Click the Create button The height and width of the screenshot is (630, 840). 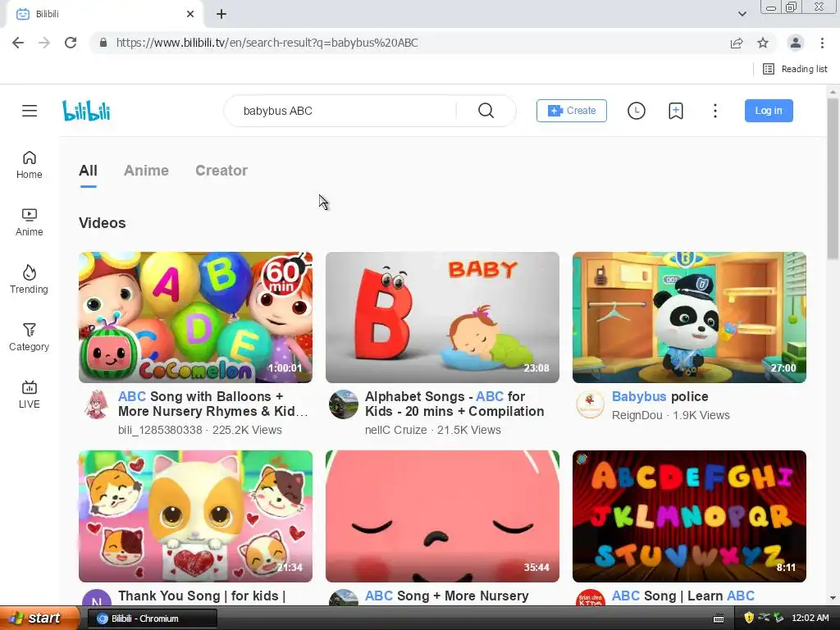click(x=572, y=111)
